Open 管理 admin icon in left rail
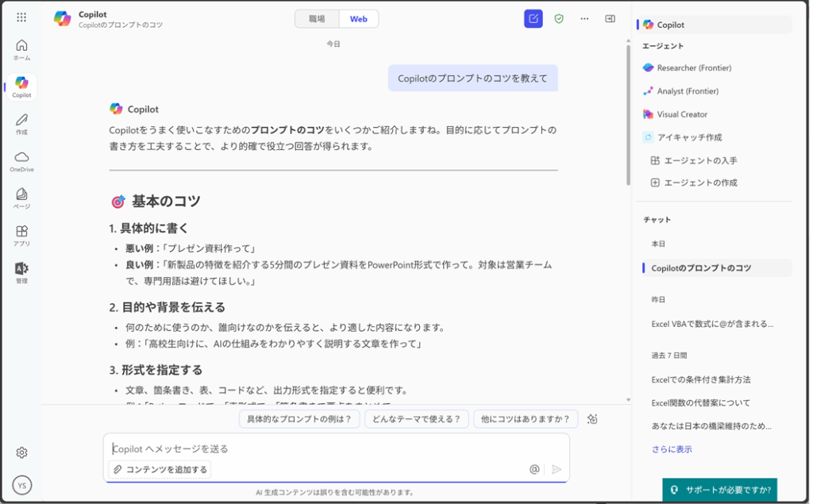Screen dimensions: 813x504 point(21,273)
